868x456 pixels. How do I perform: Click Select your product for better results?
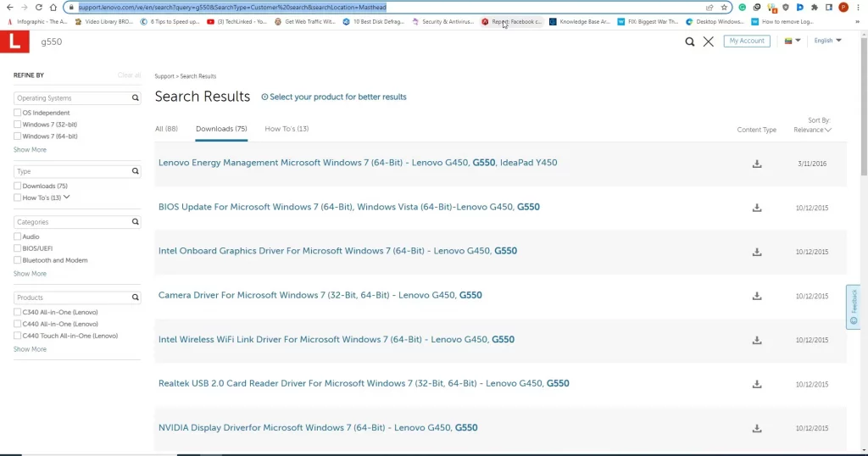click(337, 97)
